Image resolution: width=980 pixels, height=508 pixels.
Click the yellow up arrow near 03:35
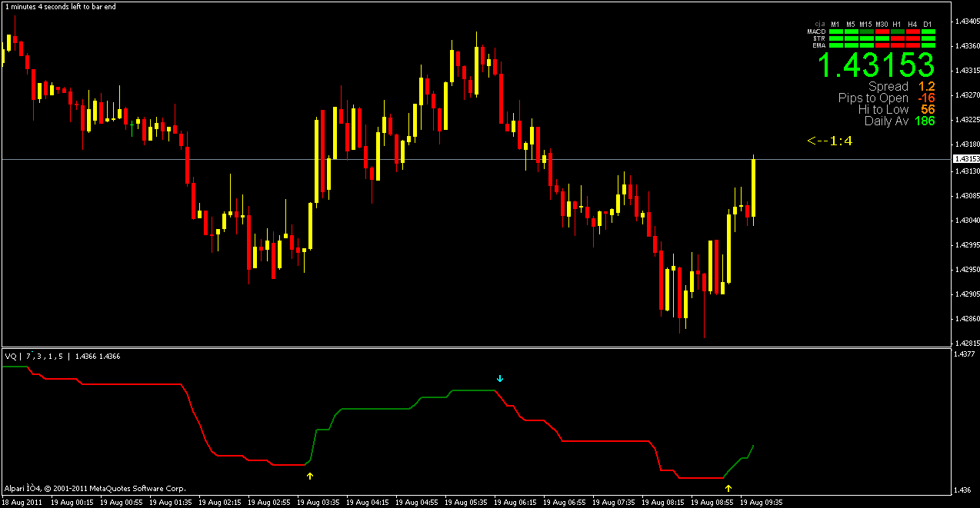[x=310, y=476]
